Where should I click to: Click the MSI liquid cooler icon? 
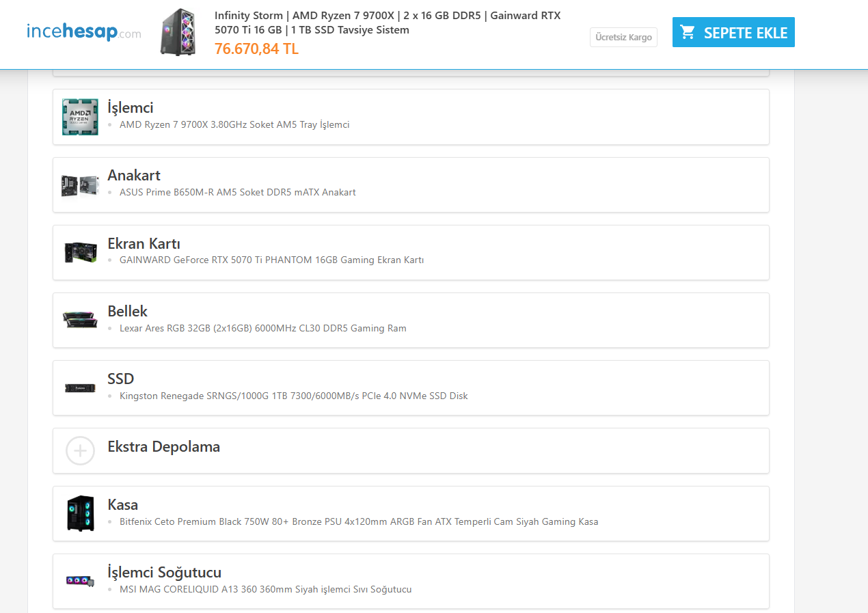tap(80, 581)
